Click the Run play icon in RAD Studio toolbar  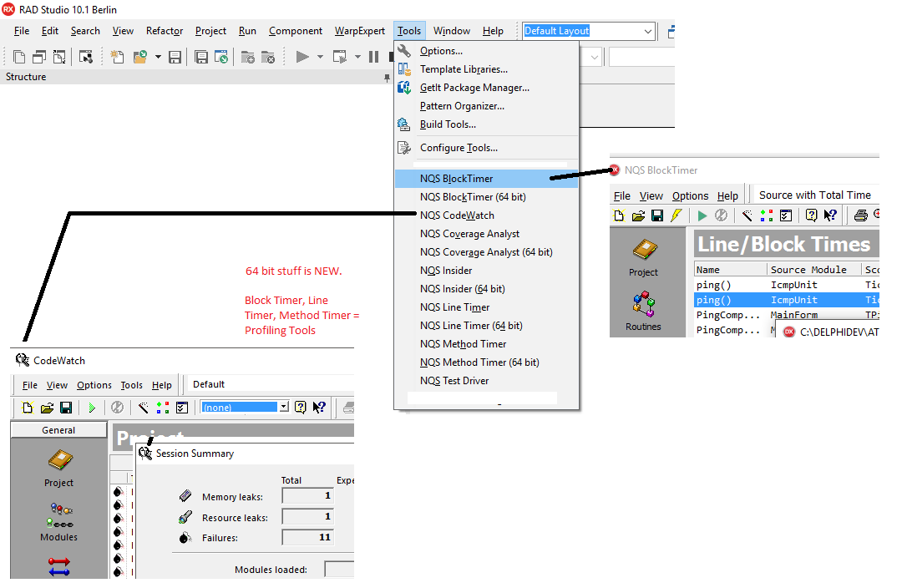[302, 57]
